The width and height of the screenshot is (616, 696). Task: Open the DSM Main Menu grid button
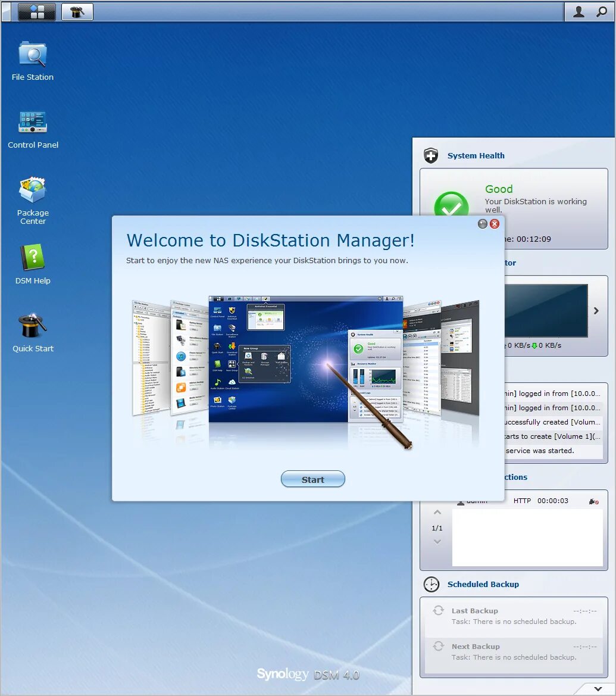[x=37, y=11]
